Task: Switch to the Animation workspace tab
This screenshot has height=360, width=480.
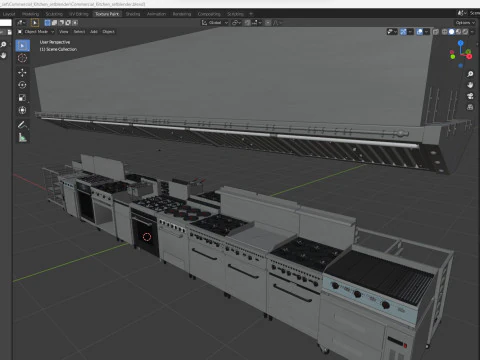Action: [x=156, y=14]
